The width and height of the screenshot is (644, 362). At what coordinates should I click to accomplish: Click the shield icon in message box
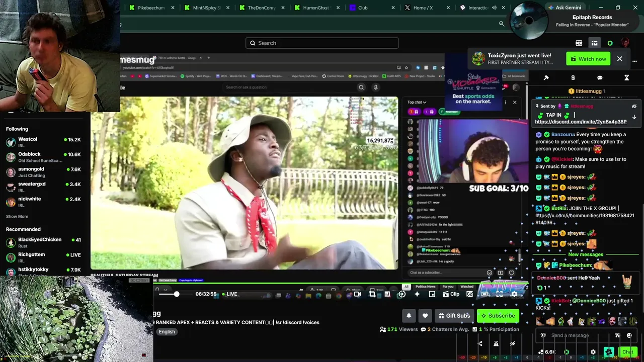(543, 335)
